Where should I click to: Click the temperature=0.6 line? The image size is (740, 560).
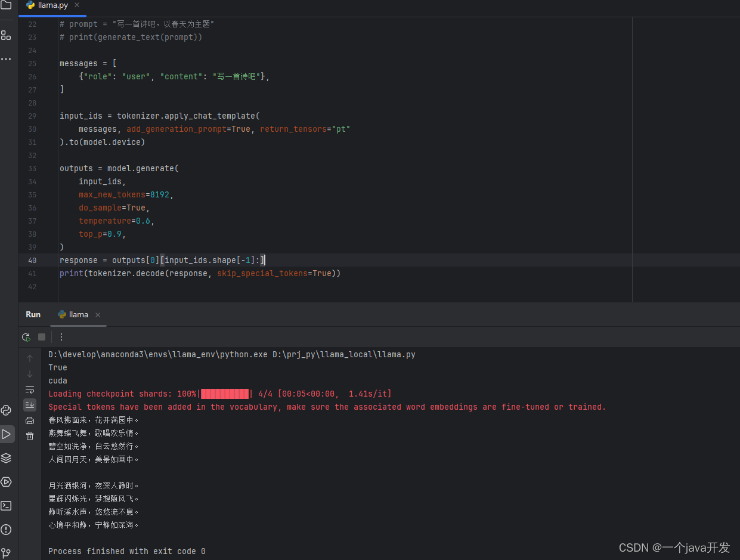[116, 221]
